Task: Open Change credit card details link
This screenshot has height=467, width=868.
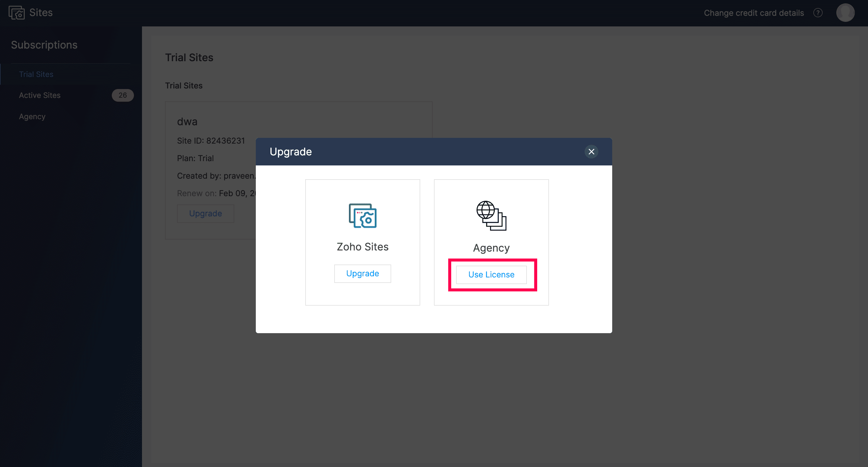Action: click(x=754, y=13)
